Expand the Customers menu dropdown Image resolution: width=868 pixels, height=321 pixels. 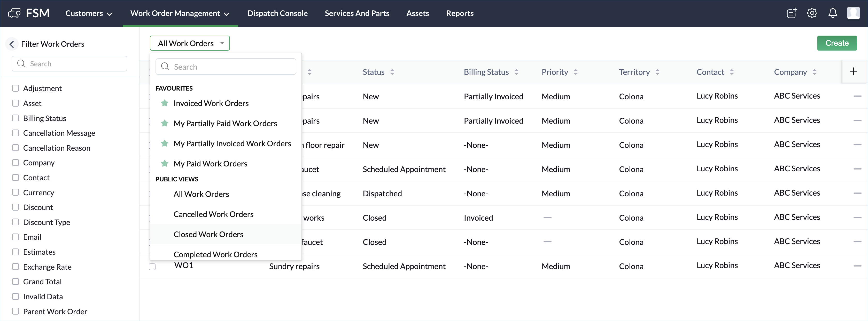(x=89, y=13)
